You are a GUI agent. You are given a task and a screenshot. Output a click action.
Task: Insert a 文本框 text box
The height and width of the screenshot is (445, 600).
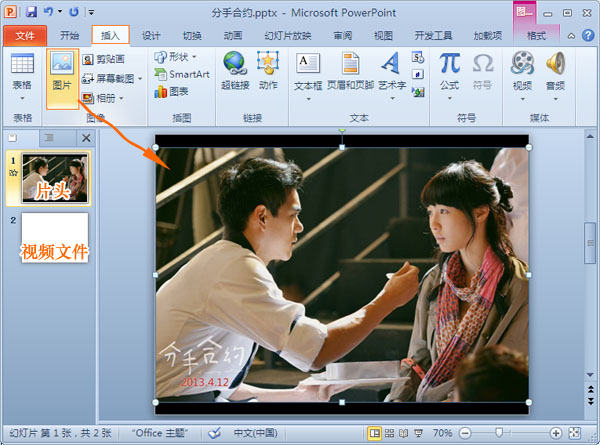point(308,77)
